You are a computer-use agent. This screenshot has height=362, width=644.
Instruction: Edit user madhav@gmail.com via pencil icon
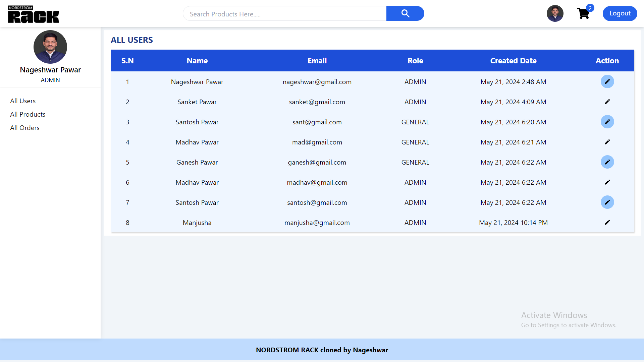tap(607, 182)
